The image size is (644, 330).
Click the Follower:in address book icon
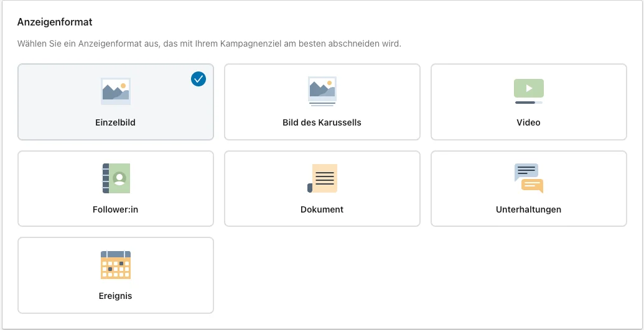[116, 178]
